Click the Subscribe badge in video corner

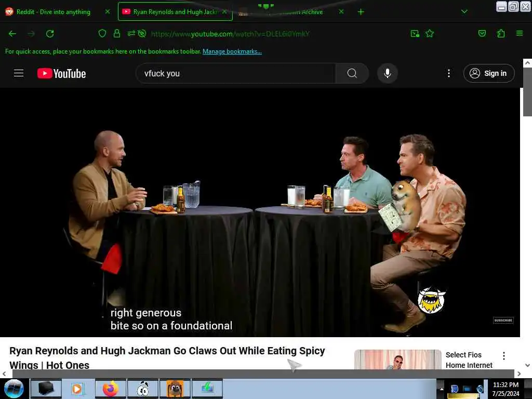pos(503,320)
